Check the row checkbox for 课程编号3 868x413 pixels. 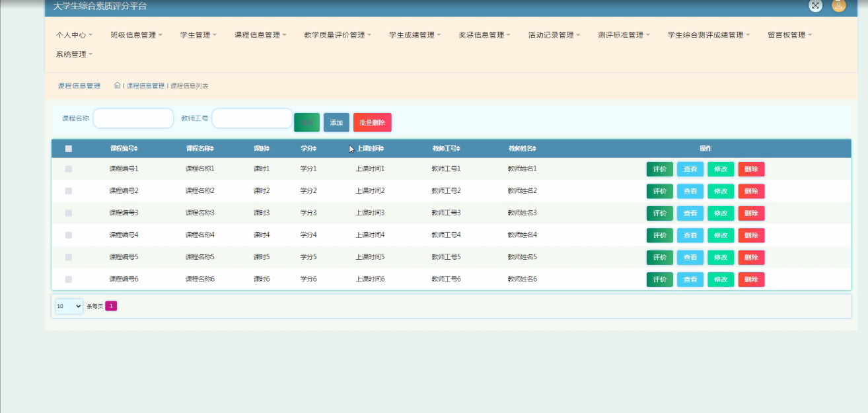click(x=69, y=213)
